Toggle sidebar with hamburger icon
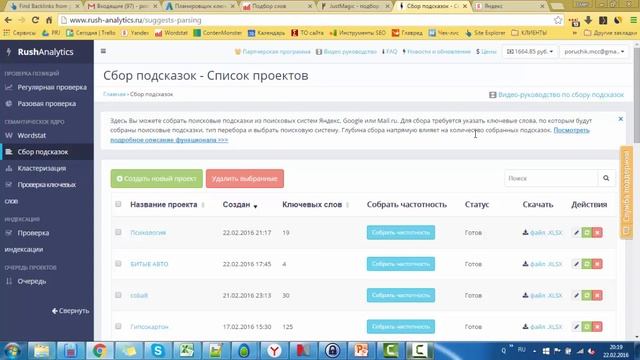The width and height of the screenshot is (640, 360). click(103, 51)
